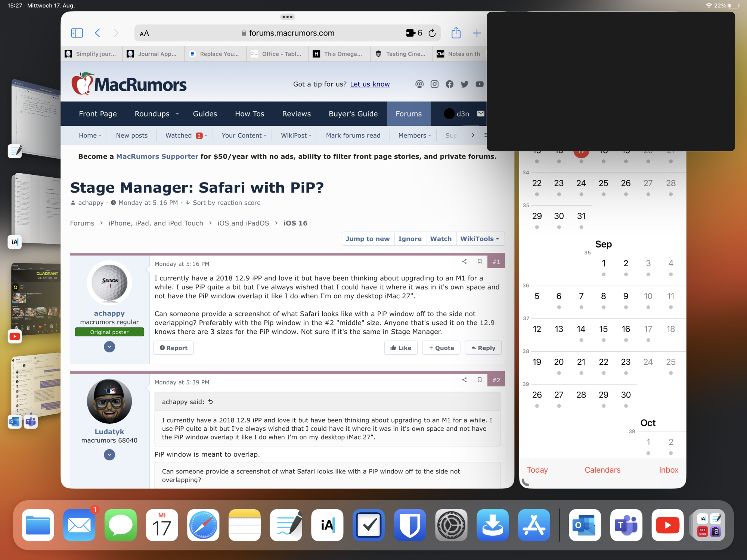The width and height of the screenshot is (747, 560).
Task: Open MacRumors Instagram icon
Action: coord(434,84)
